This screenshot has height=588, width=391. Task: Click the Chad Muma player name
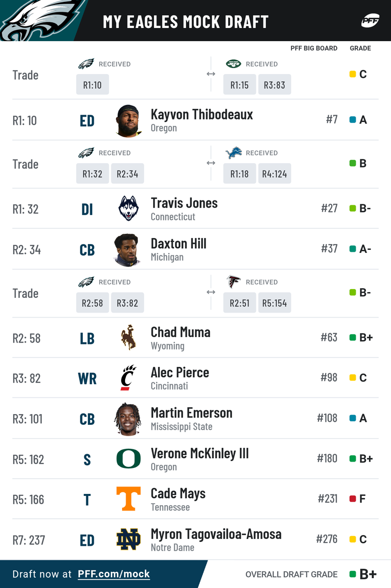click(x=181, y=332)
